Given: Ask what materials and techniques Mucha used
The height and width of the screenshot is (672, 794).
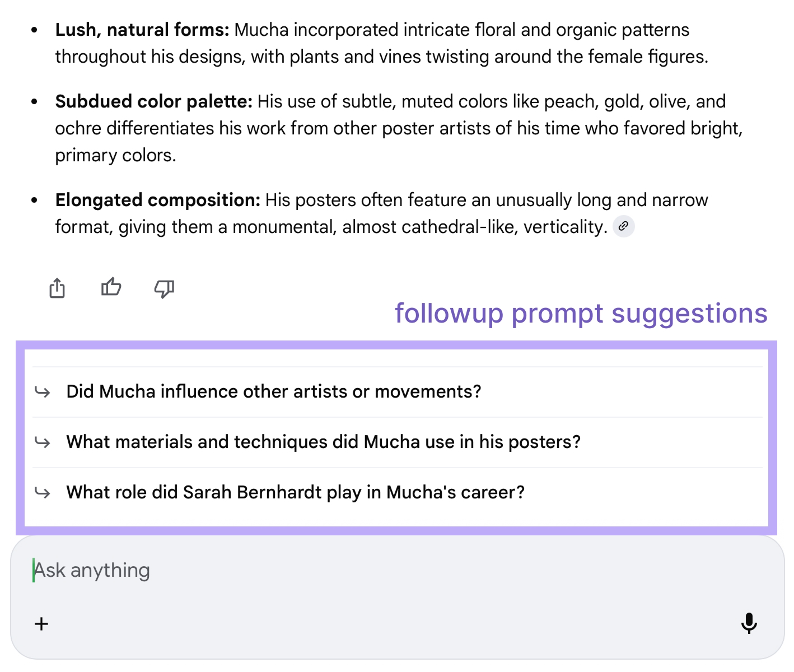Looking at the screenshot, I should point(323,442).
